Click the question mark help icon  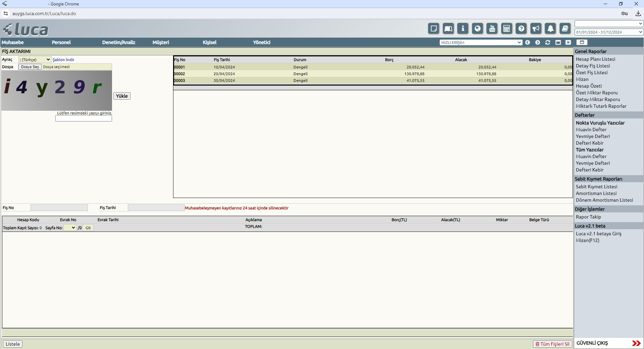pyautogui.click(x=521, y=29)
